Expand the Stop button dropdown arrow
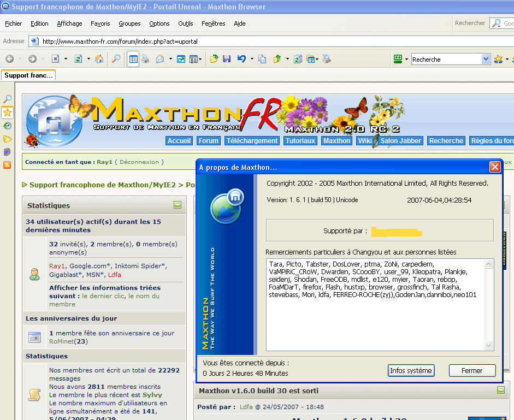Viewport: 514px width, 420px height. pyautogui.click(x=66, y=59)
